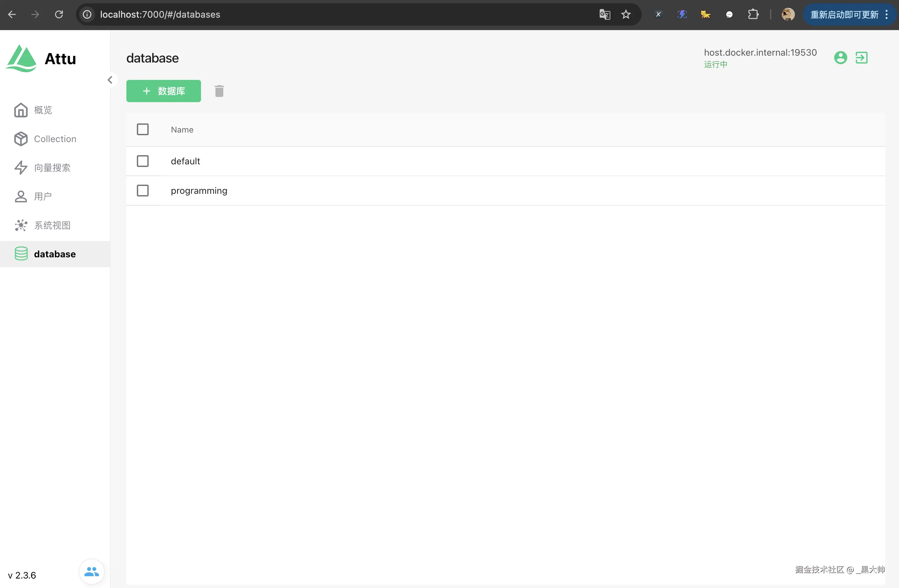This screenshot has height=588, width=899.
Task: Click the trash delete icon
Action: pyautogui.click(x=219, y=91)
